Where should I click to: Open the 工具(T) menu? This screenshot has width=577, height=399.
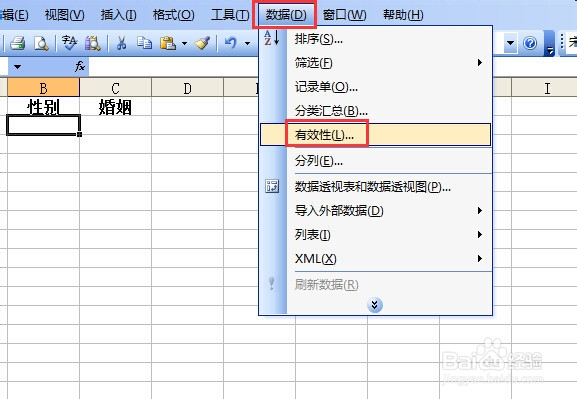tap(230, 15)
